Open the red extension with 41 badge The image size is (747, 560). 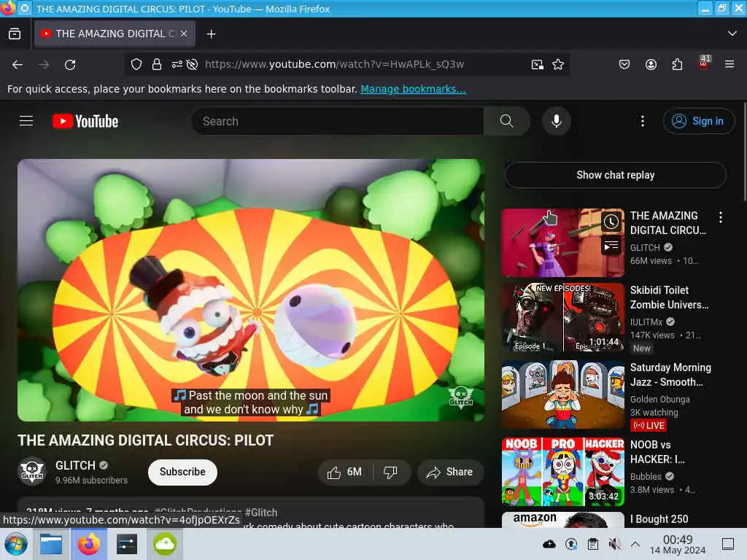(x=703, y=63)
